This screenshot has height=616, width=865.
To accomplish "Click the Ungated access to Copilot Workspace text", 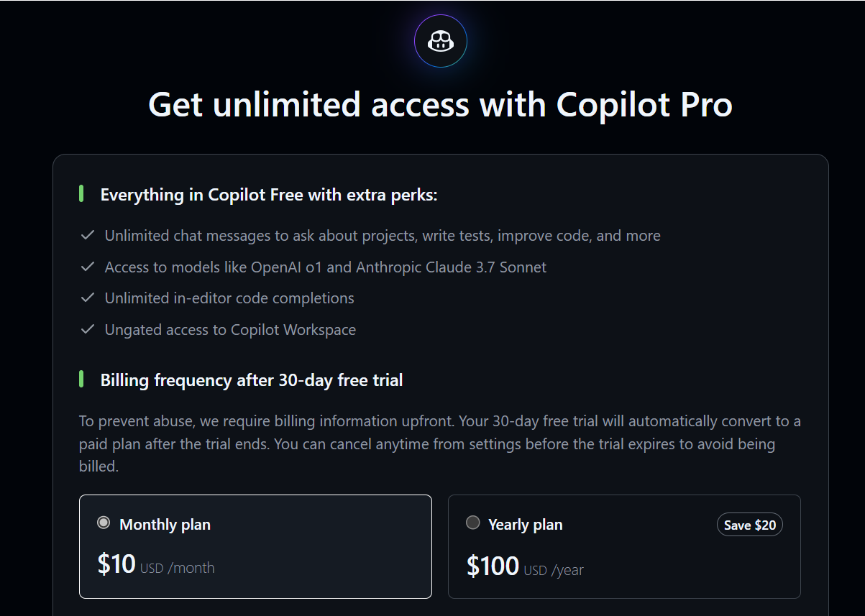I will coord(230,330).
